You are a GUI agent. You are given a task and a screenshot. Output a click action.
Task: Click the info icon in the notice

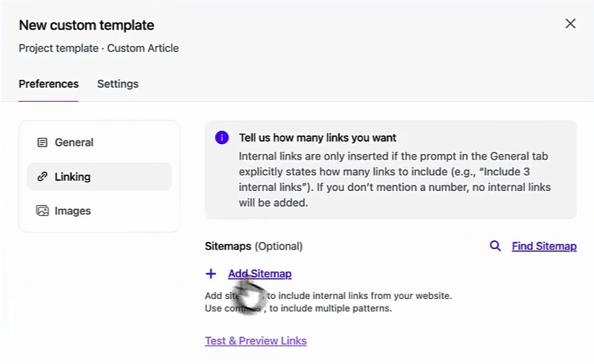222,137
